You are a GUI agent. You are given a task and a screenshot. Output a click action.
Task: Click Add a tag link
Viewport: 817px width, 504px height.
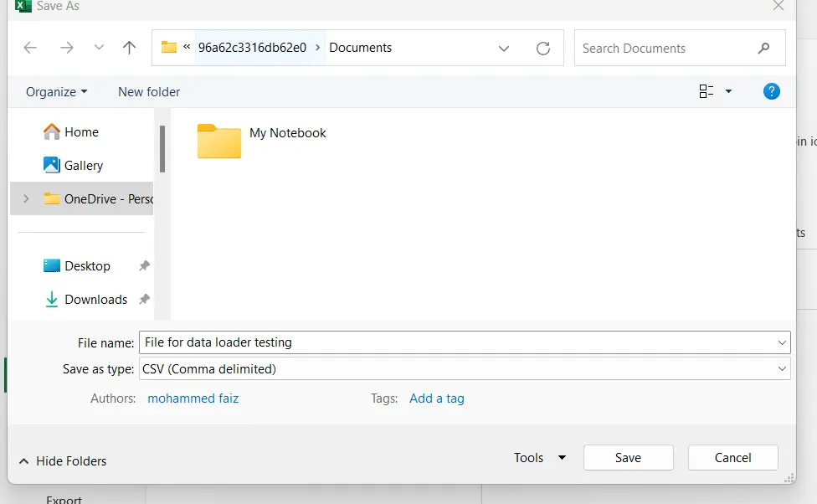tap(436, 399)
